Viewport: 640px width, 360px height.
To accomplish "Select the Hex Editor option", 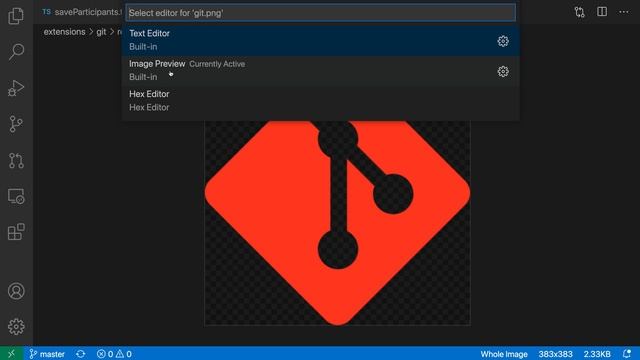I will (x=321, y=100).
